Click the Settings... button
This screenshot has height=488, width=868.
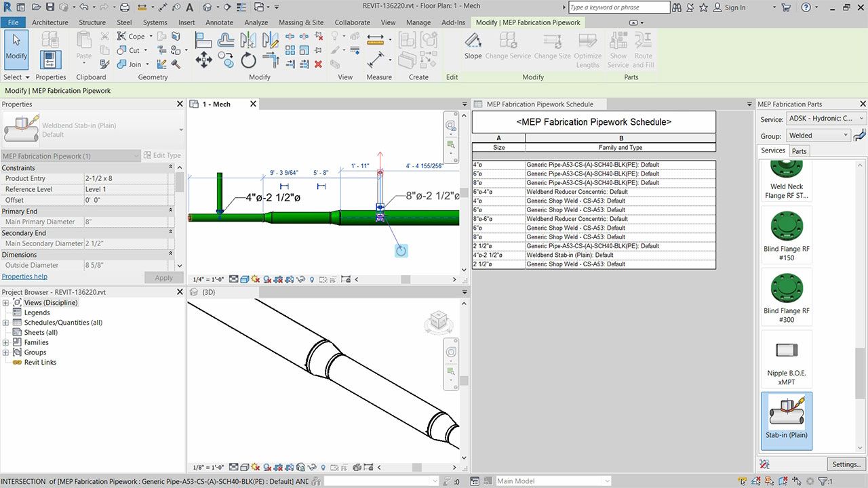(846, 464)
